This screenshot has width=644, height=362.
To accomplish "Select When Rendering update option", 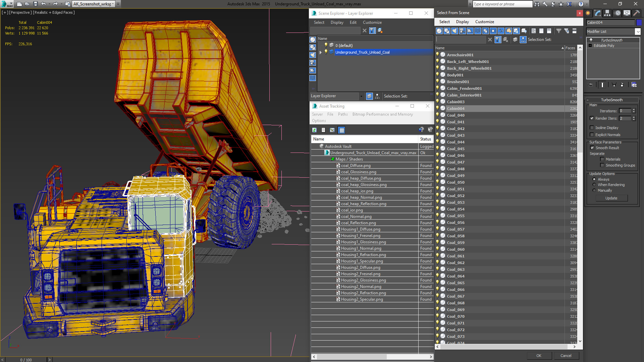I will tap(594, 185).
